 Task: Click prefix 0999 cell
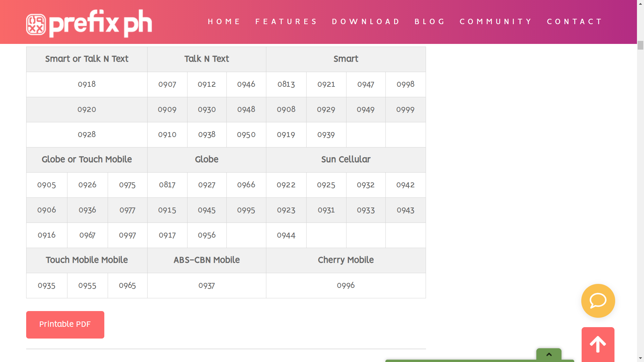[x=406, y=110]
